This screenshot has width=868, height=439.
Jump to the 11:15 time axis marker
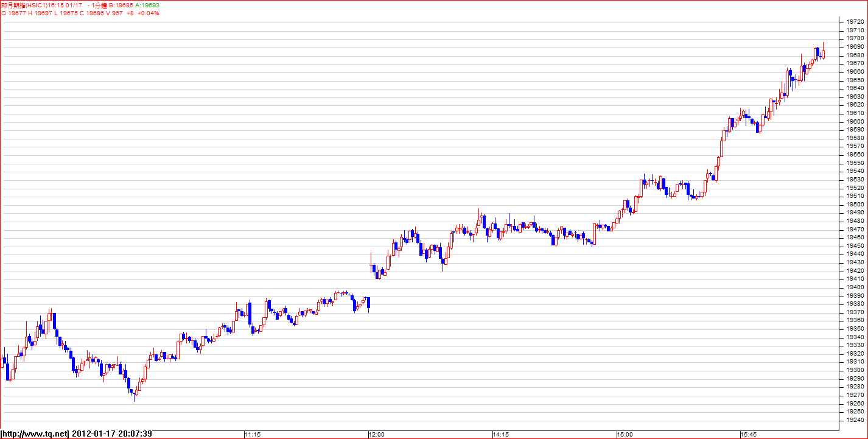[252, 434]
